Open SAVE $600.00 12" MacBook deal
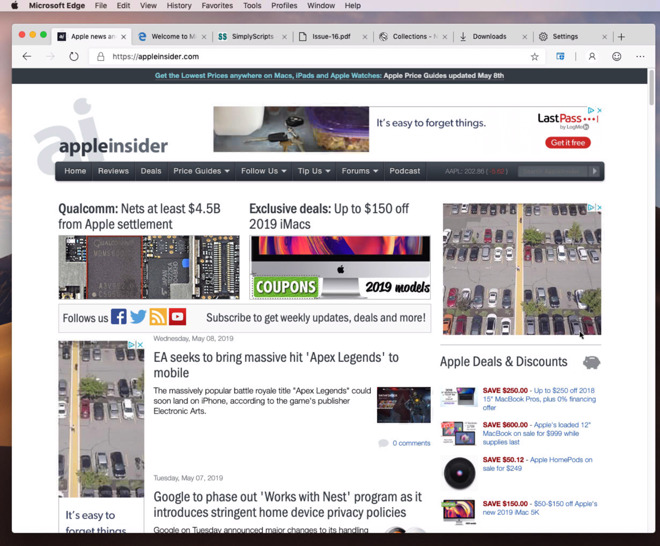The width and height of the screenshot is (660, 546). pos(537,433)
